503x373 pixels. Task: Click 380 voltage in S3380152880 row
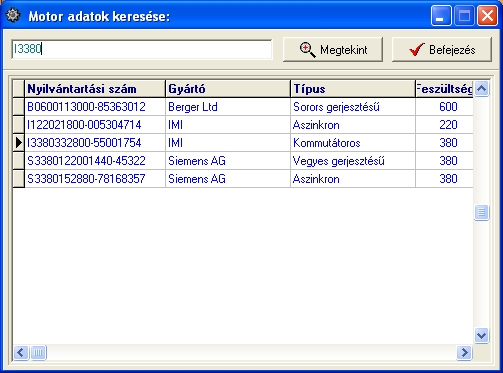[x=444, y=179]
